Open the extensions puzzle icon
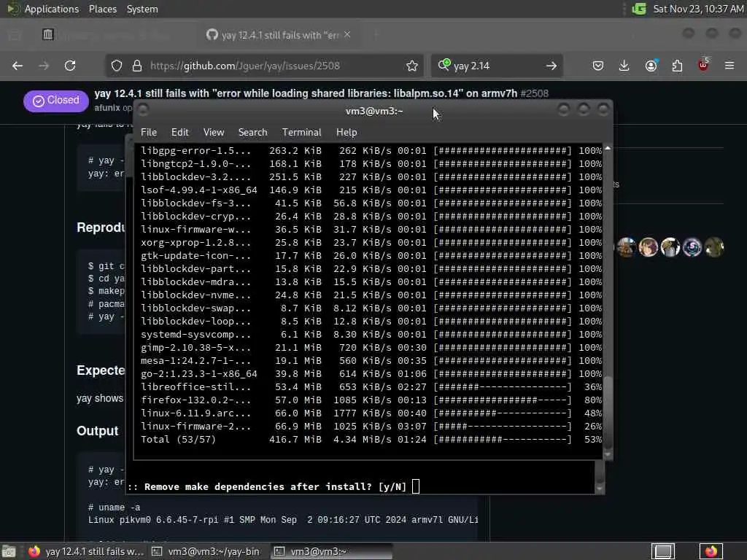 [x=677, y=66]
